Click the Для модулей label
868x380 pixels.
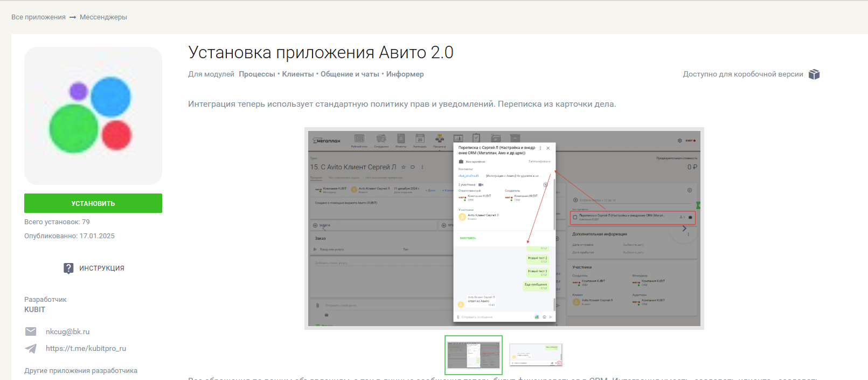pos(211,74)
